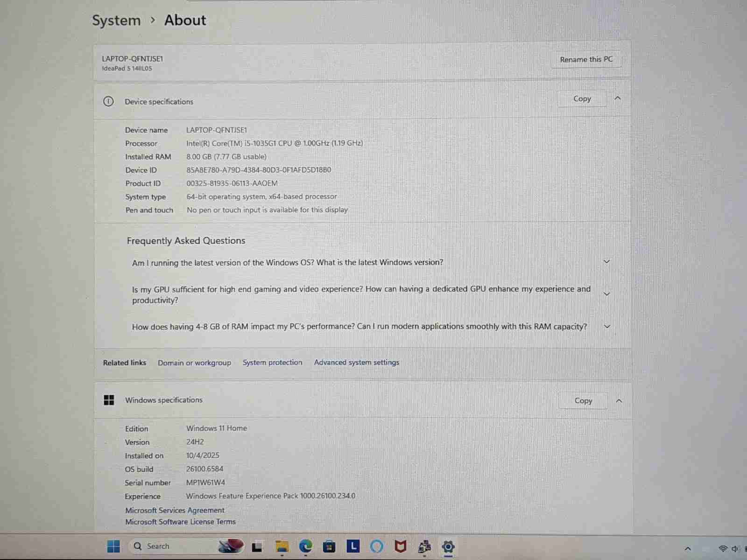Click the Settings gear taskbar icon
The height and width of the screenshot is (560, 747).
click(x=448, y=546)
